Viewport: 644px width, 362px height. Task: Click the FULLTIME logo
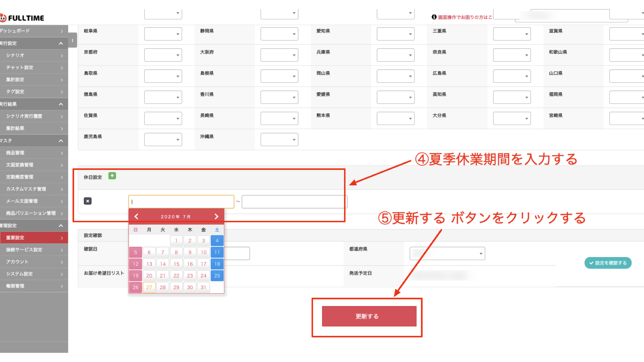point(22,18)
